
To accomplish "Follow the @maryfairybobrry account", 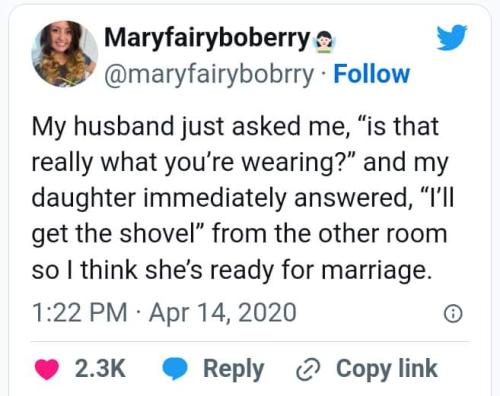I will 371,74.
